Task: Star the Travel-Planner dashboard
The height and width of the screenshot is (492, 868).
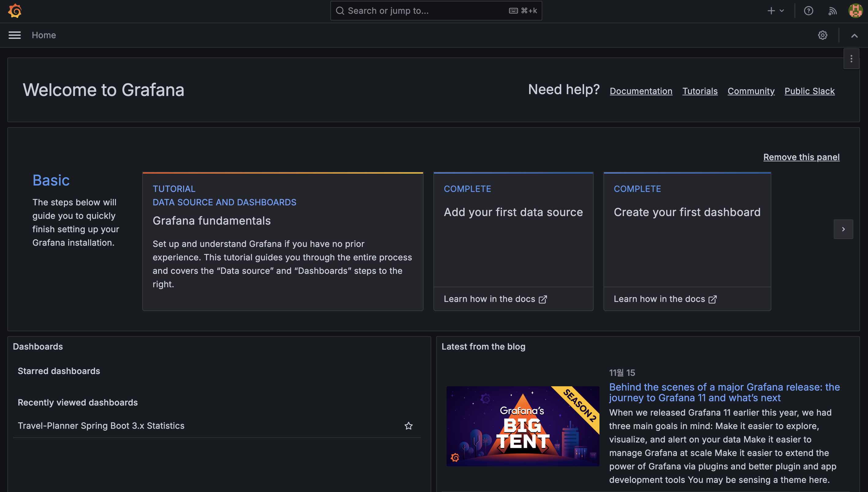Action: [409, 426]
